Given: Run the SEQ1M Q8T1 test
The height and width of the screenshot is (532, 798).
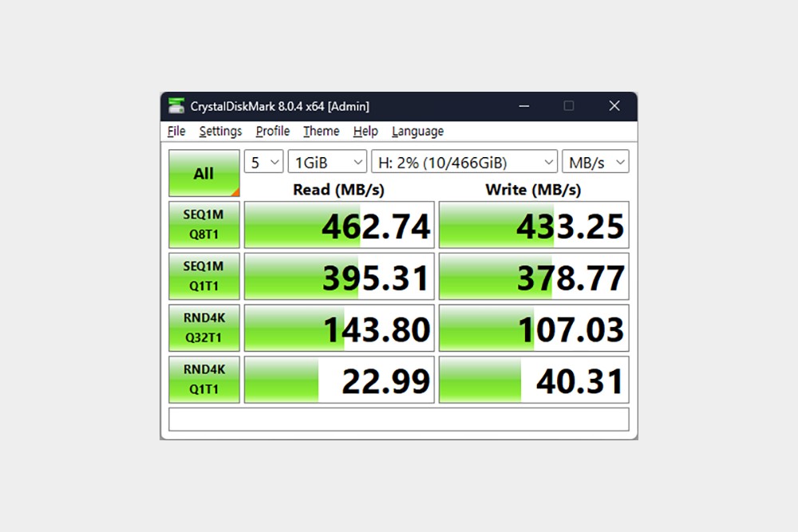Looking at the screenshot, I should coord(204,225).
